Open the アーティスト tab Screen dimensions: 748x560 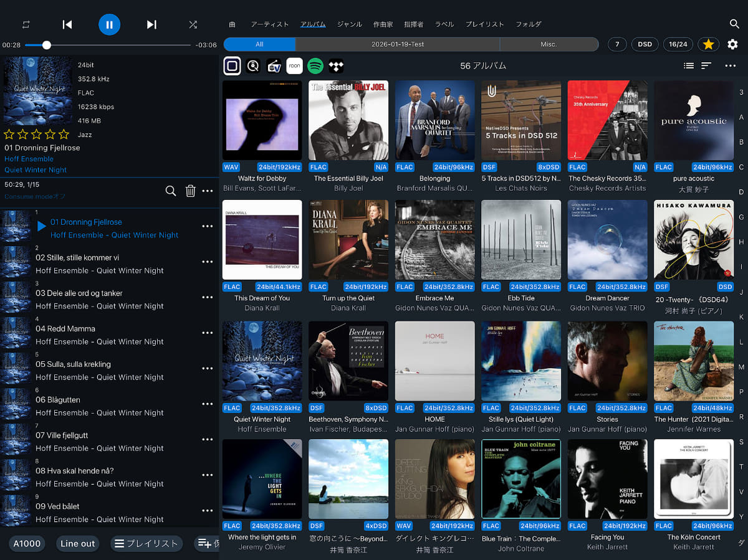(x=269, y=24)
